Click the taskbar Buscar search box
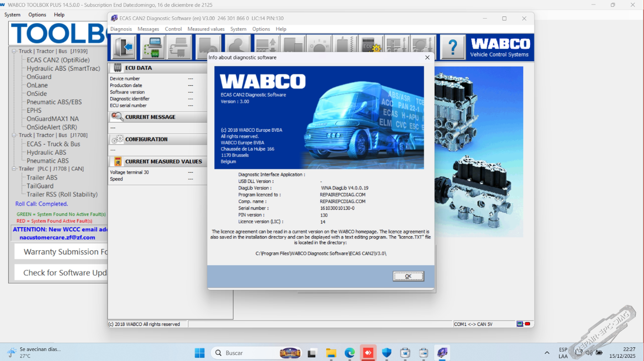Viewport: 644px width, 361px height. click(256, 353)
